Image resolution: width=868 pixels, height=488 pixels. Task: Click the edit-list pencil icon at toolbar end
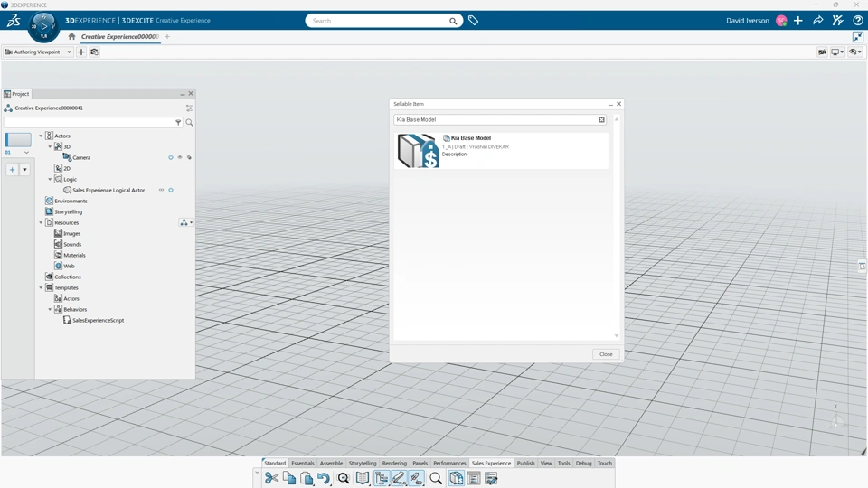click(x=491, y=478)
